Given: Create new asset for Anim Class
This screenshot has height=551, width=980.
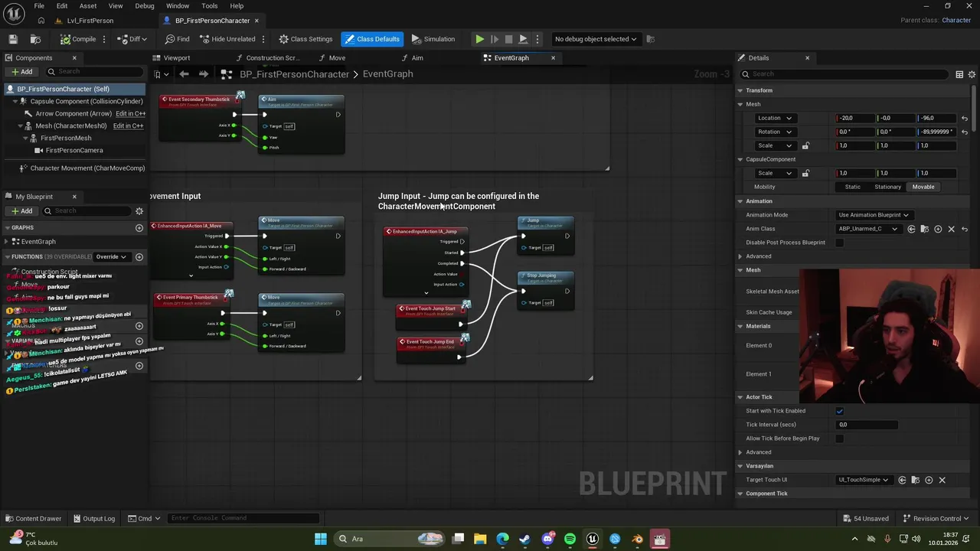Looking at the screenshot, I should tap(938, 229).
